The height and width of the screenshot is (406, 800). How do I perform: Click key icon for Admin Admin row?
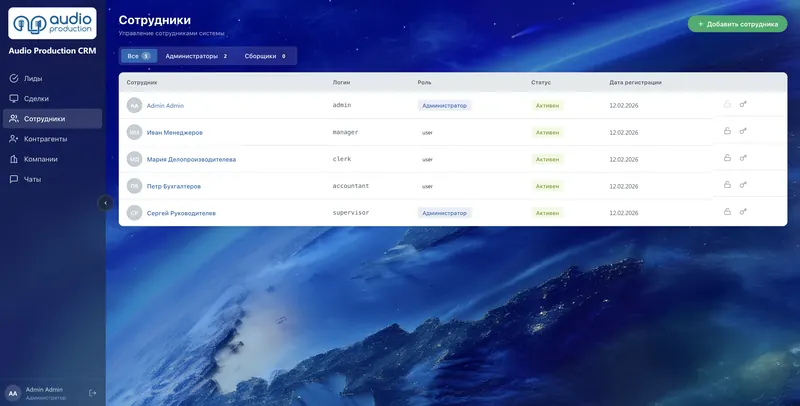click(x=743, y=104)
